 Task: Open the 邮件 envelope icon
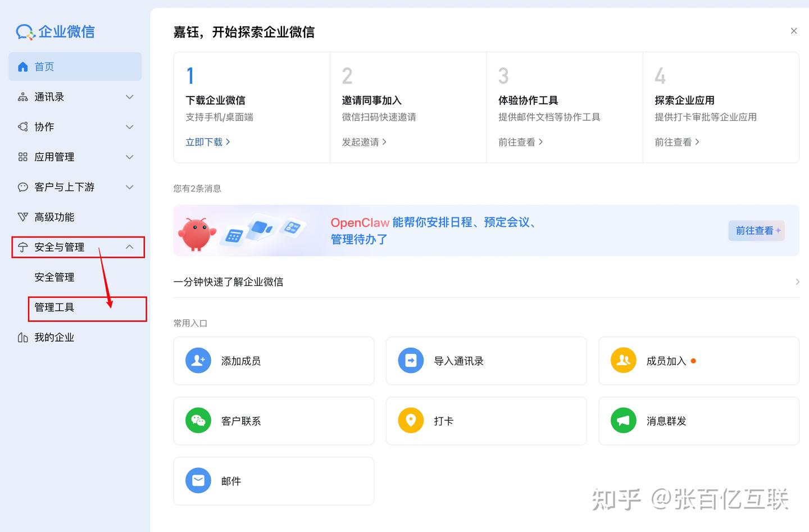pyautogui.click(x=198, y=480)
